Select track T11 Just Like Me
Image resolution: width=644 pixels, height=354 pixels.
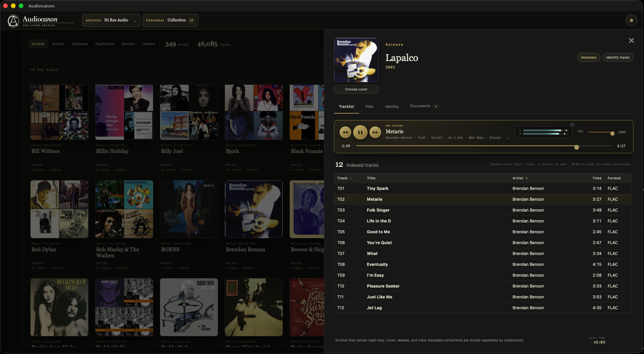[482, 297]
